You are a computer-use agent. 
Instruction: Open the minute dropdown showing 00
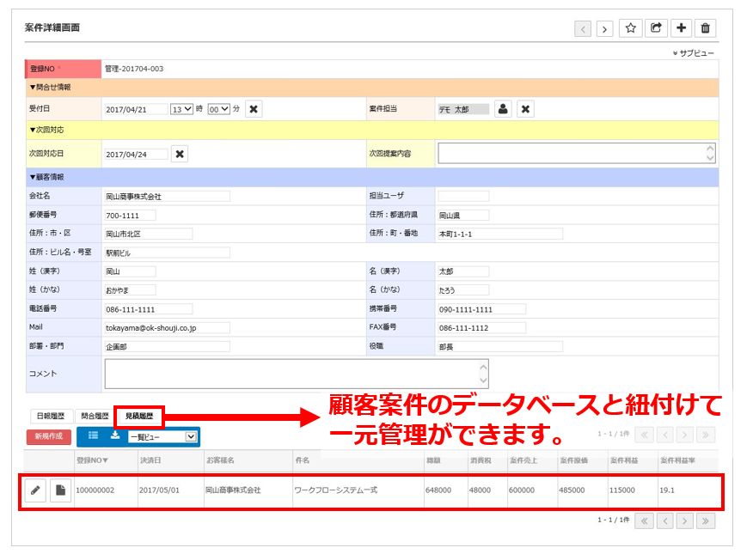pyautogui.click(x=219, y=109)
